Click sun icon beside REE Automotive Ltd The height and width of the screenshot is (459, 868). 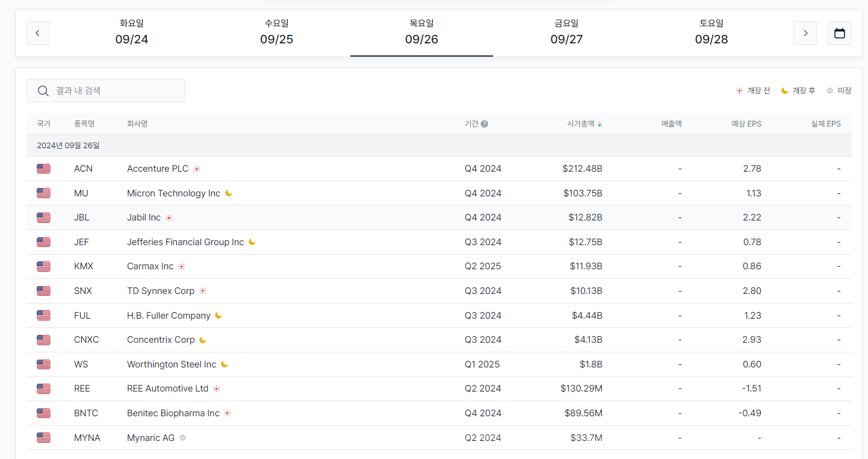[x=217, y=389]
